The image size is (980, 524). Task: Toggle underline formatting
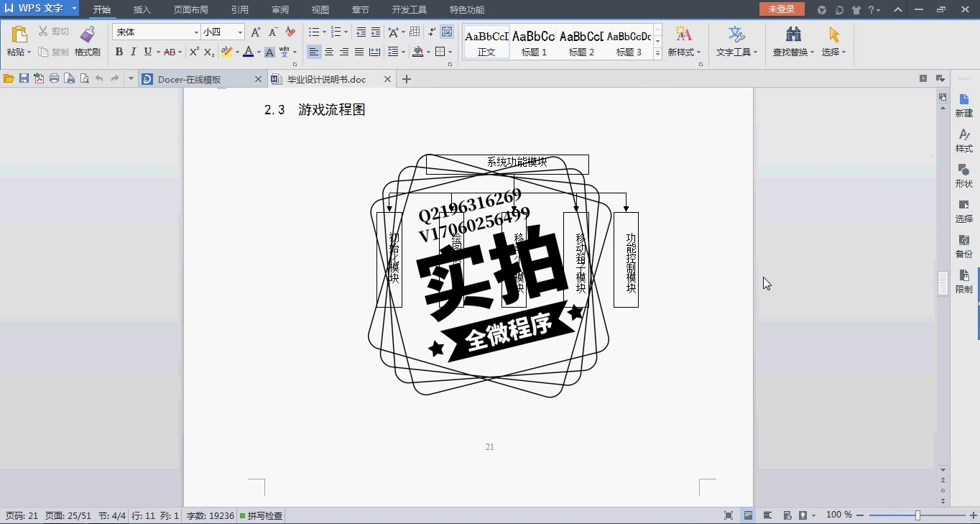147,52
